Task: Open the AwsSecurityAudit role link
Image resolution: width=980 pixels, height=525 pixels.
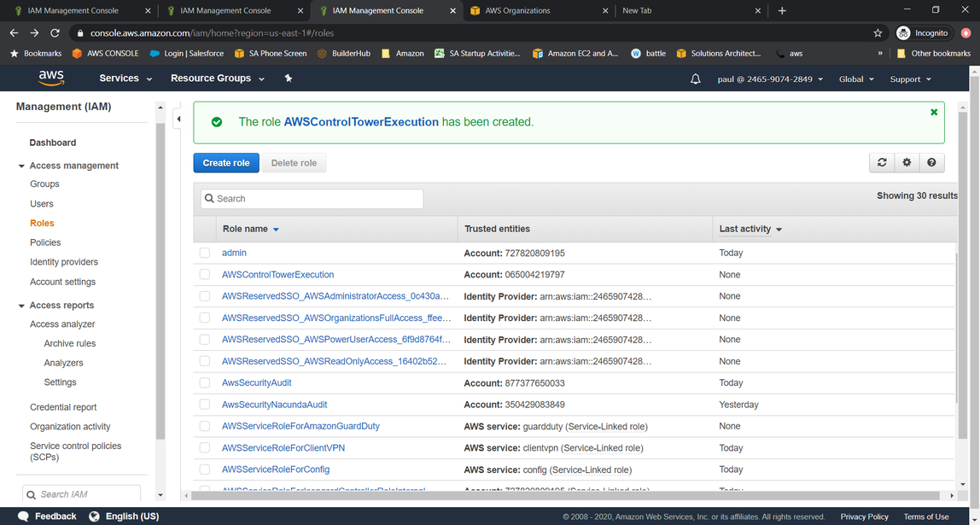Action: [256, 382]
